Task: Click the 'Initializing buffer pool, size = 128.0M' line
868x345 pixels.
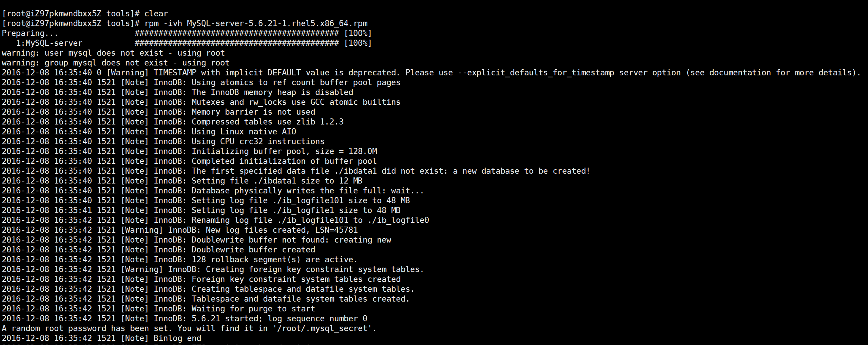Action: [x=189, y=151]
